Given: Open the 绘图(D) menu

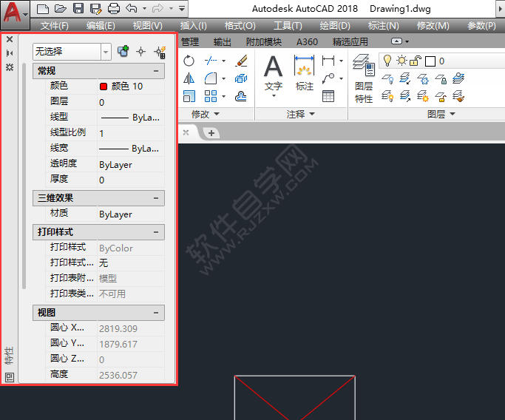Looking at the screenshot, I should click(x=335, y=26).
